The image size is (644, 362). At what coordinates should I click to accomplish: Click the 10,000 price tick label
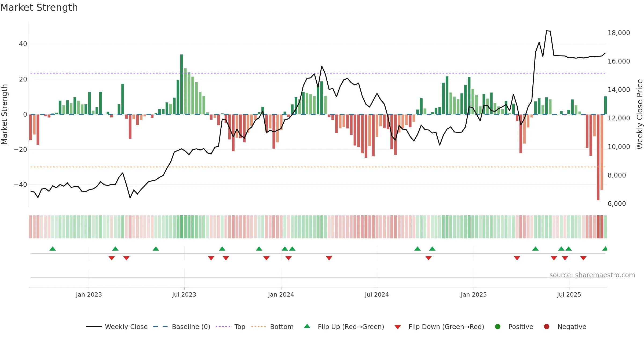tap(619, 147)
